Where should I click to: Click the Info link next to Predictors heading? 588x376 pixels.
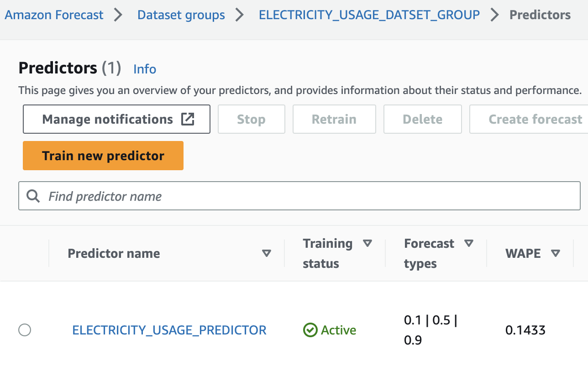[145, 69]
